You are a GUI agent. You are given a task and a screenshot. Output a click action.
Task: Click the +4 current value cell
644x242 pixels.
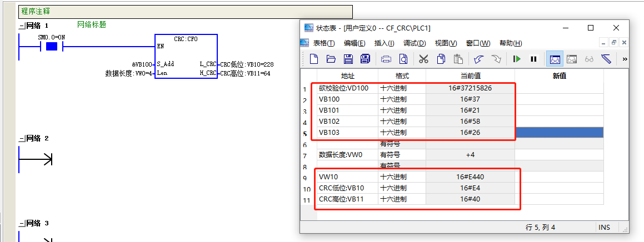coord(470,155)
